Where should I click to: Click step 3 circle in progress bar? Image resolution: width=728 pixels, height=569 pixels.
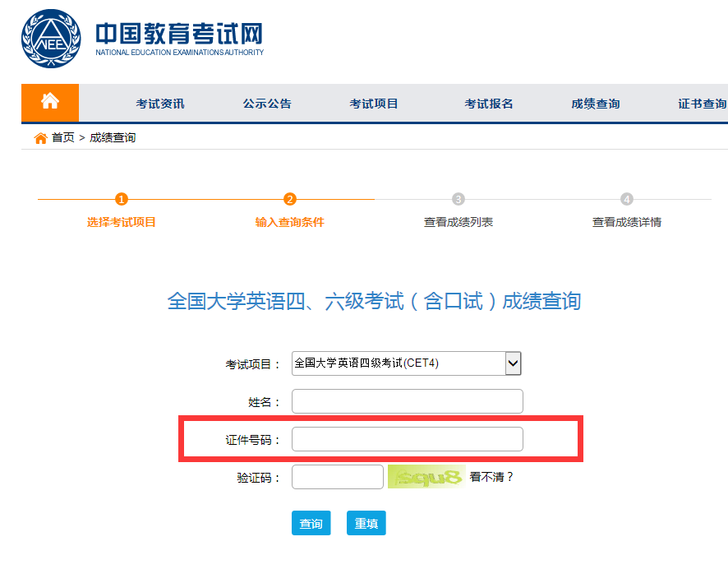458,199
